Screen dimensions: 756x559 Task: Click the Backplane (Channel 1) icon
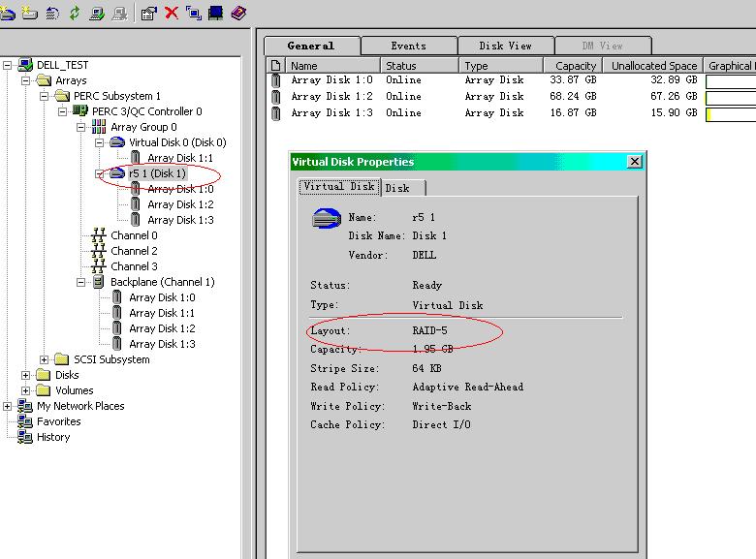(98, 282)
